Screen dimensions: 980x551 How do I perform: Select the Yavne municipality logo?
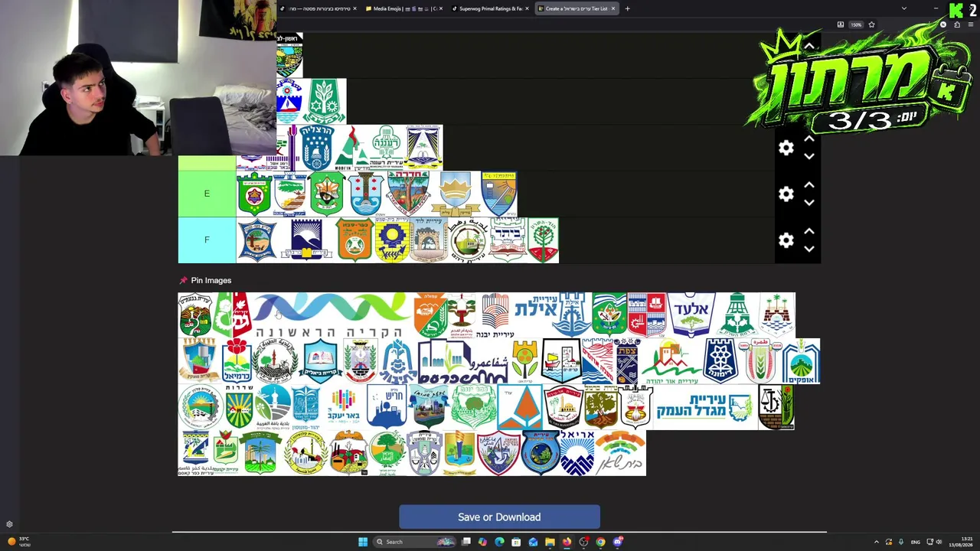495,315
